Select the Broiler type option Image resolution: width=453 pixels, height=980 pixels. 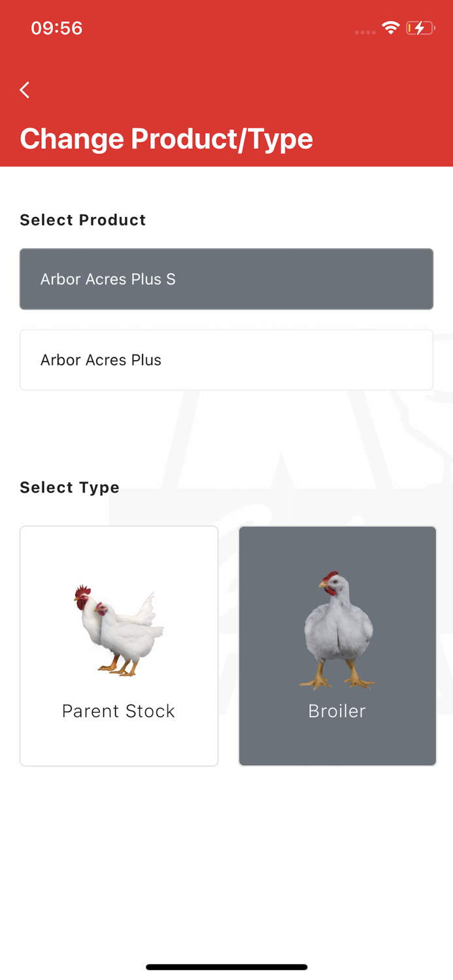337,645
